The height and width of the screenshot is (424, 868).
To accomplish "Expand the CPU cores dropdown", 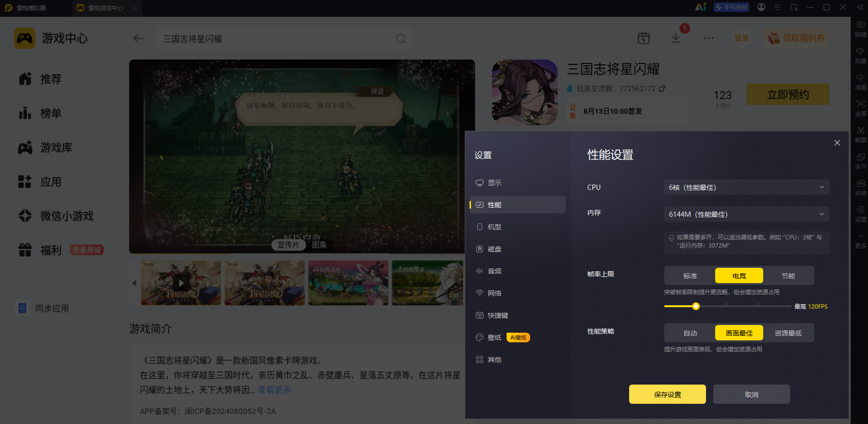I will point(746,187).
